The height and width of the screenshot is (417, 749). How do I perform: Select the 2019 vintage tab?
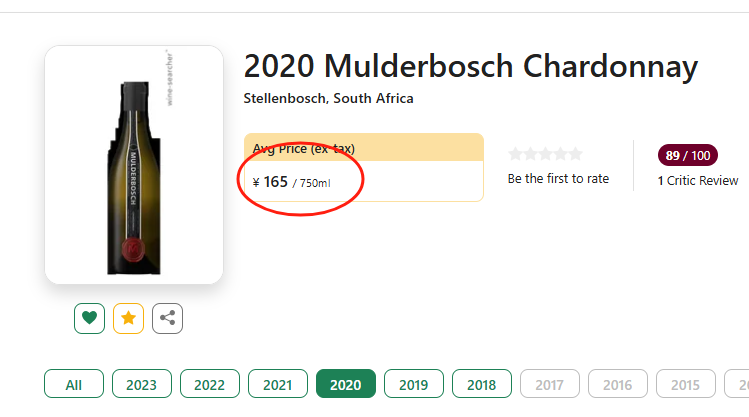(x=414, y=384)
